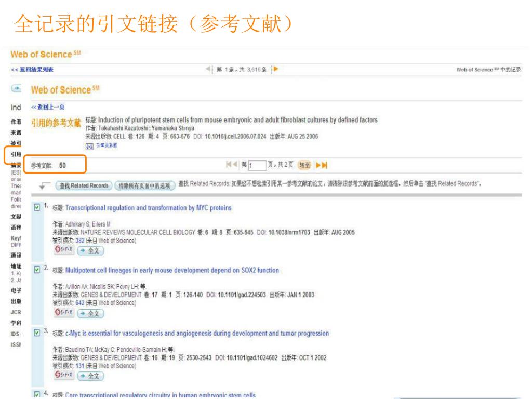The image size is (532, 399).
Task: Click the reference count value 50
Action: 62,165
